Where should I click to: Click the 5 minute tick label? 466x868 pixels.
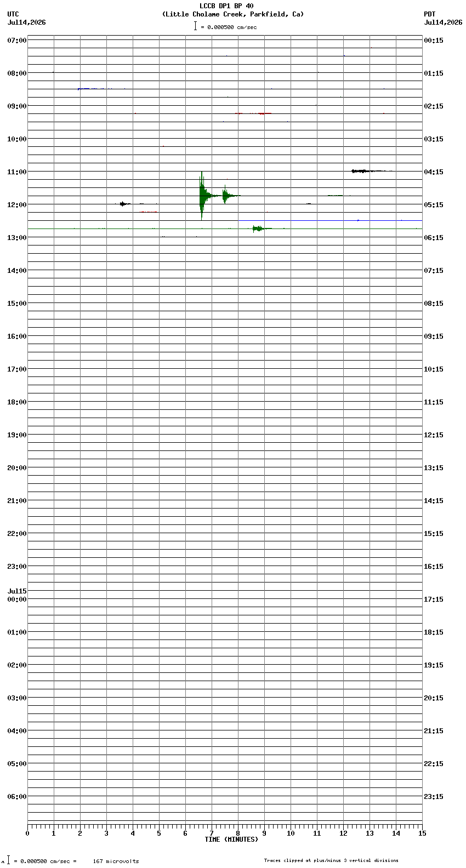point(159,833)
